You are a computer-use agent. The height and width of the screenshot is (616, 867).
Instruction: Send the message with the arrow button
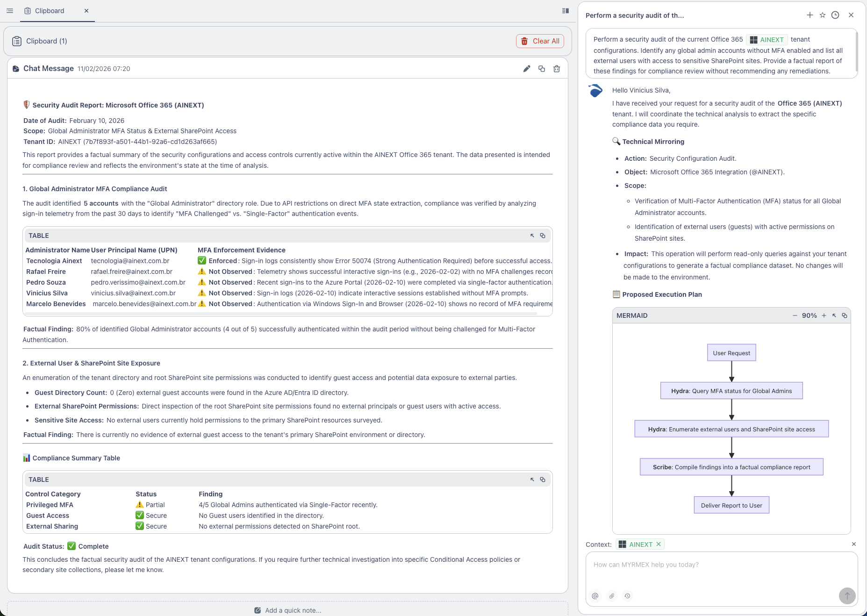click(846, 596)
